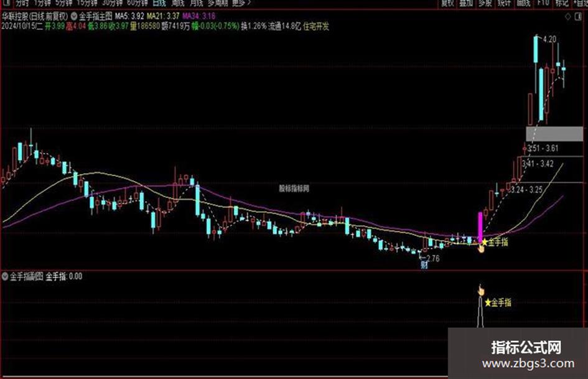Screen dimensions: 588x379
Task: Switch to the 60分钟 period tab
Action: click(138, 3)
